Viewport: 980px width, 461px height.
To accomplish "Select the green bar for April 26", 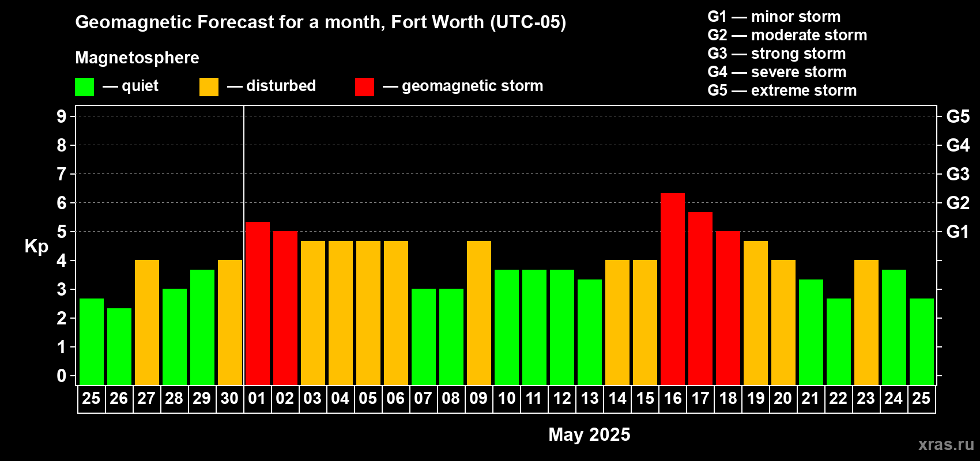I will pos(119,346).
